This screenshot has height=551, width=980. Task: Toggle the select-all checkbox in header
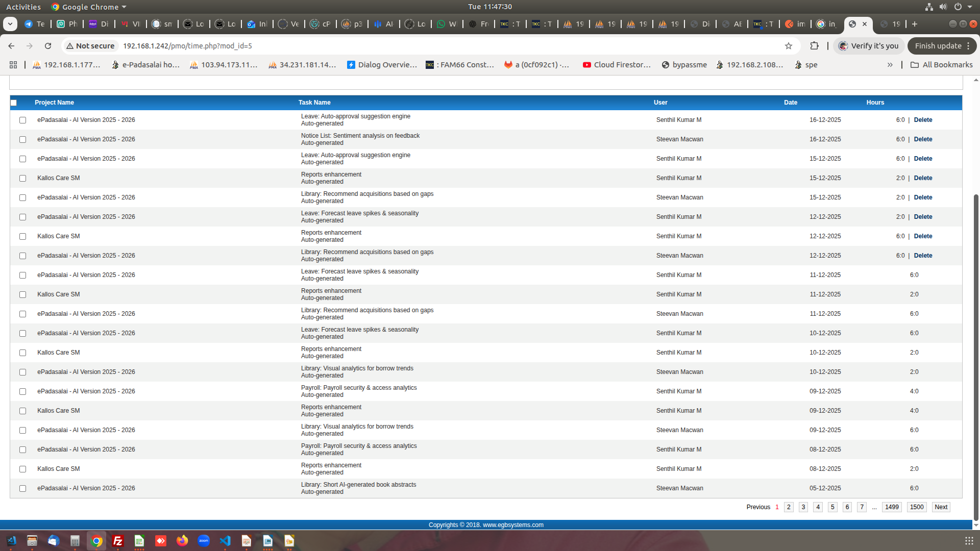14,103
